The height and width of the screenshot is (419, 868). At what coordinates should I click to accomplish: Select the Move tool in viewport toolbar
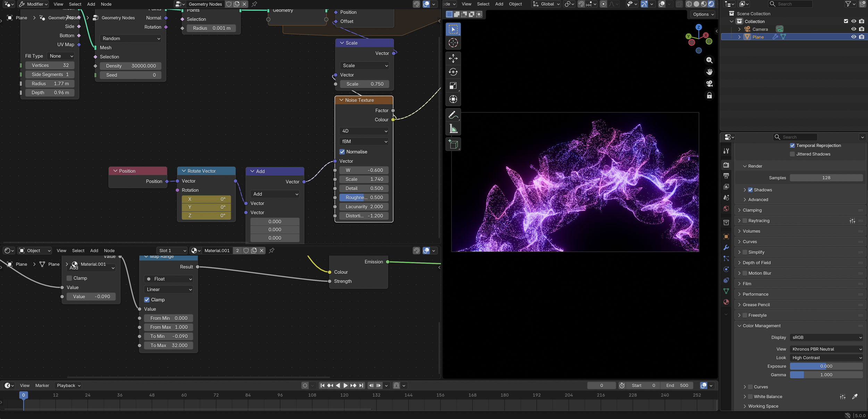point(453,58)
